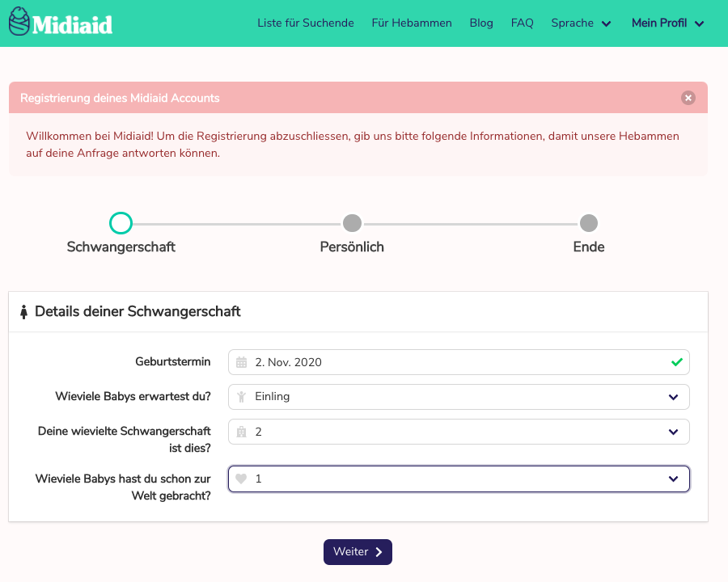
Task: Click the baby icon in Einling field
Action: pos(241,397)
